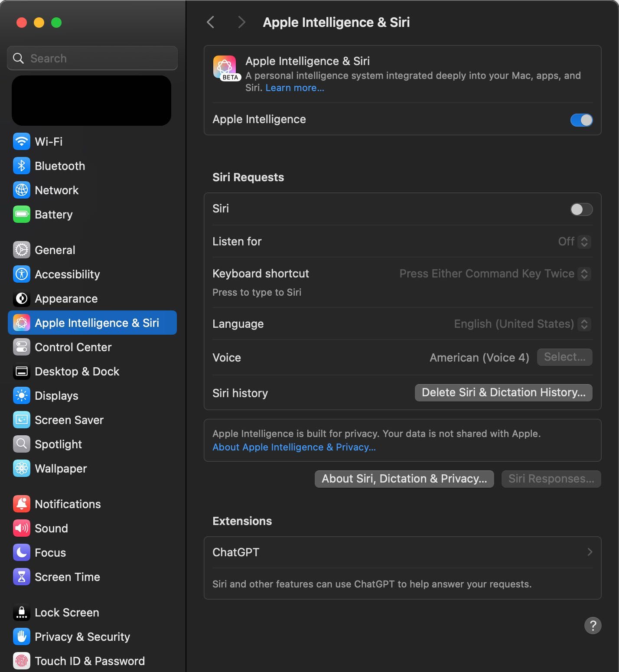Click the Spotlight magnifier icon
The height and width of the screenshot is (672, 619).
point(22,444)
